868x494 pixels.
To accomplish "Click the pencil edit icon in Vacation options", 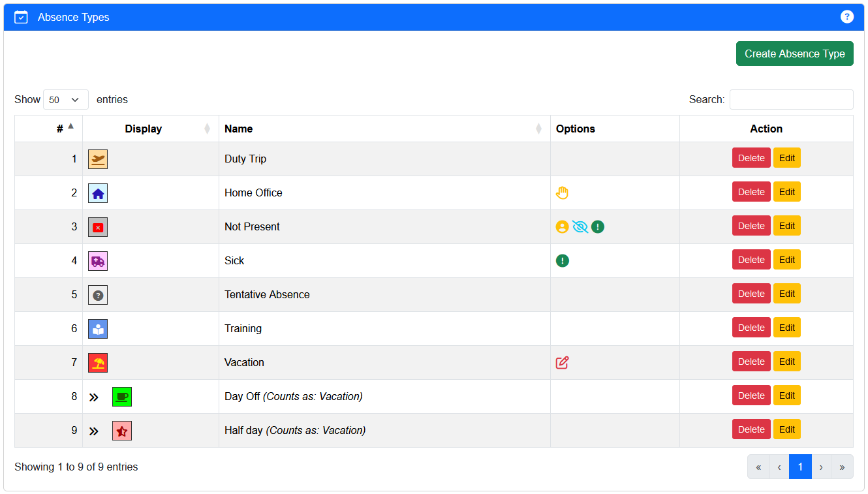I will click(x=562, y=363).
